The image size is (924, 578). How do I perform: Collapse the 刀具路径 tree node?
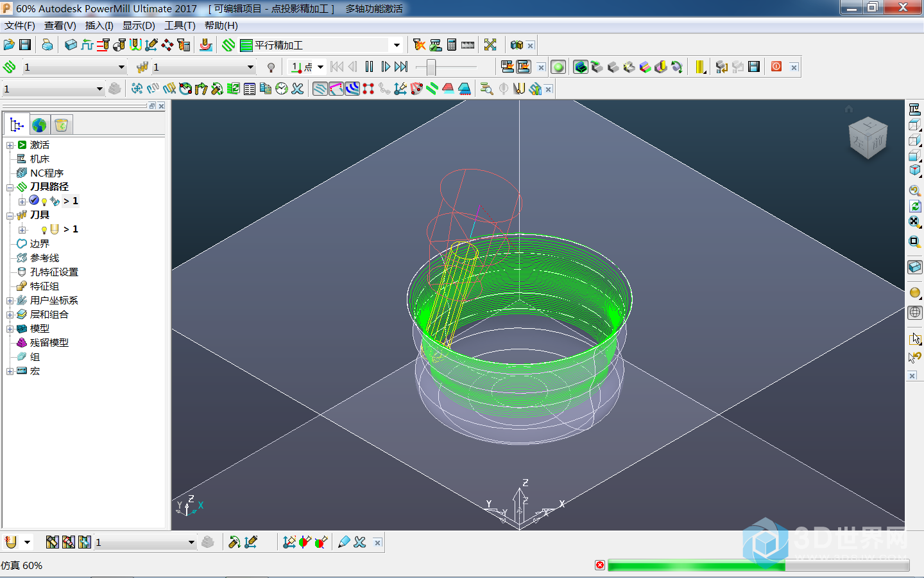(10, 188)
